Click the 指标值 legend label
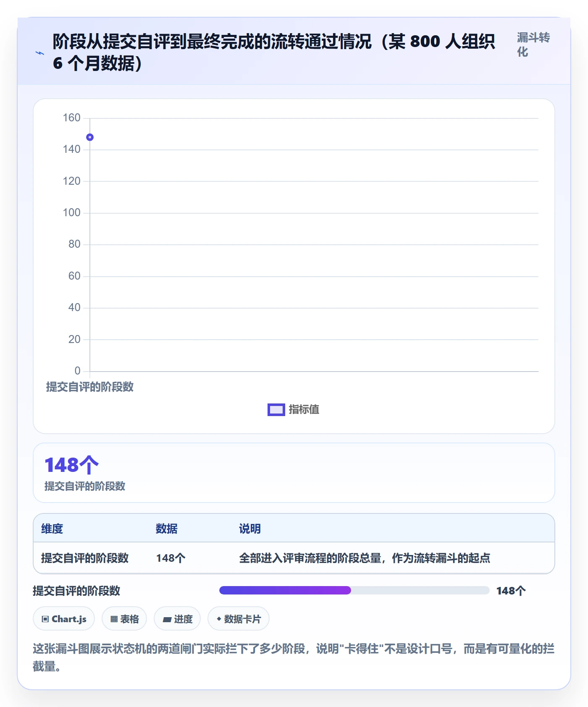 coord(304,409)
